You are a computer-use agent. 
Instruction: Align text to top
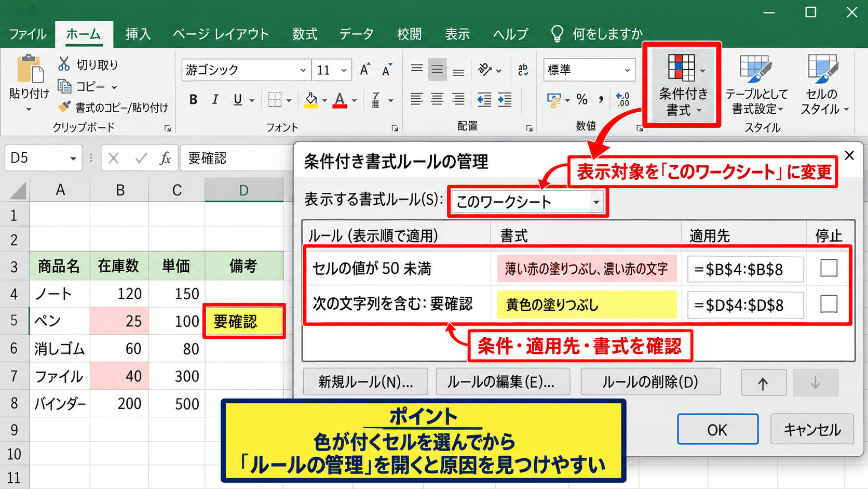click(417, 70)
